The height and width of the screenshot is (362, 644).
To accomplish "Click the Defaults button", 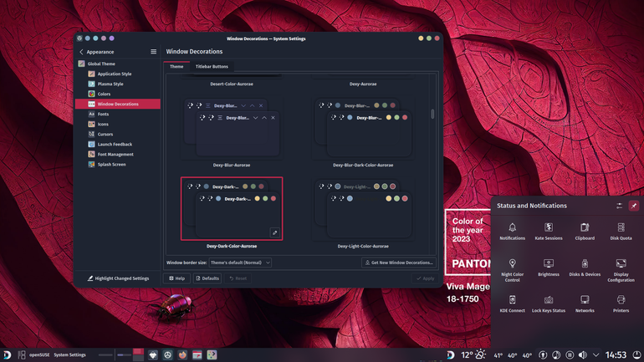I will (x=207, y=278).
